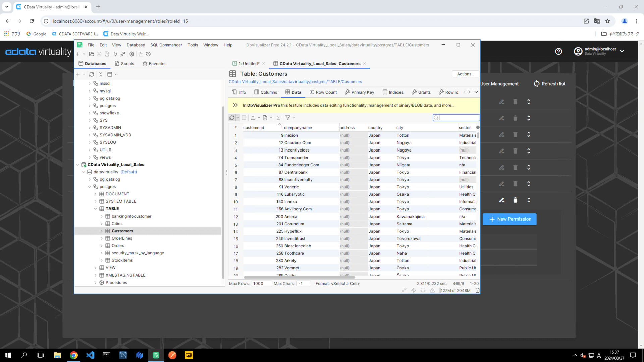Click the export data icon above grid

tap(253, 118)
